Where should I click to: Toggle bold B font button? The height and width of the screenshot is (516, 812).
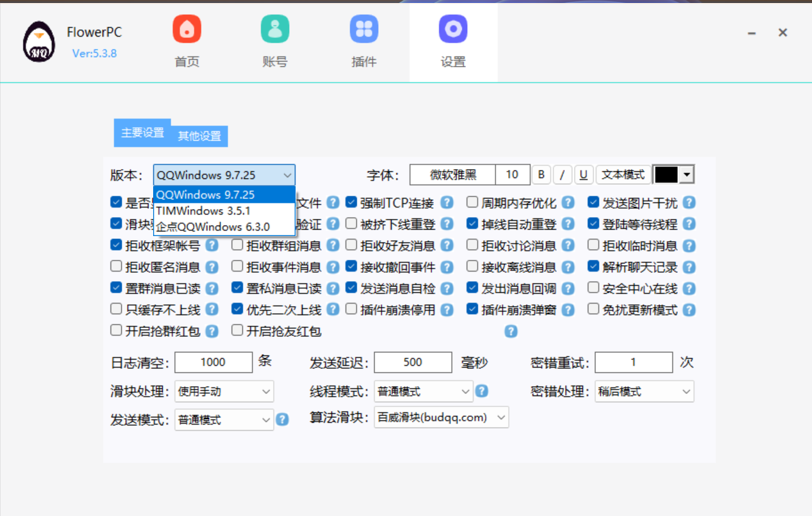click(541, 175)
